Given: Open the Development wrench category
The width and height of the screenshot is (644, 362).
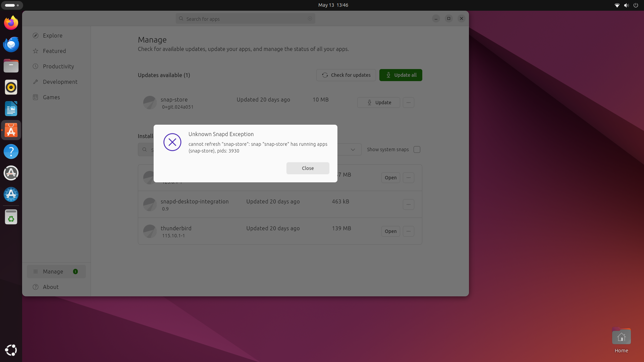Looking at the screenshot, I should [60, 82].
